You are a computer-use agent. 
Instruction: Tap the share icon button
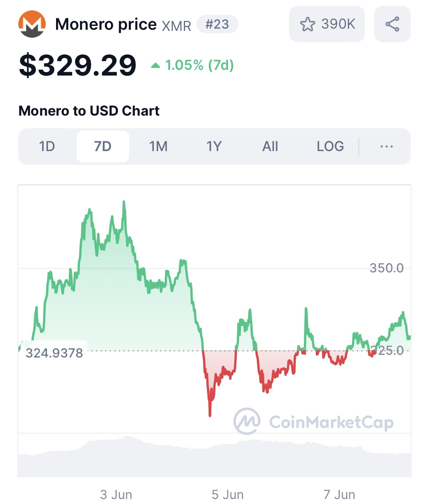coord(392,24)
